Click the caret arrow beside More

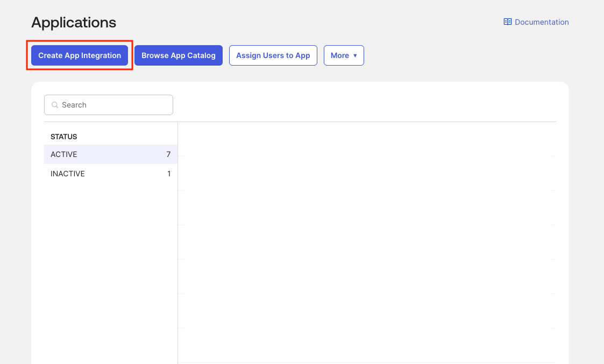[355, 56]
